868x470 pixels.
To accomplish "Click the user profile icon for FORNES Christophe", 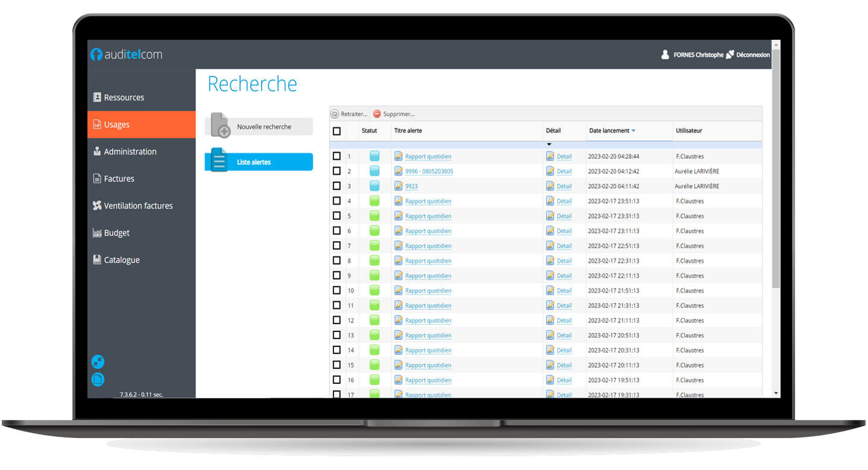I will [x=665, y=55].
